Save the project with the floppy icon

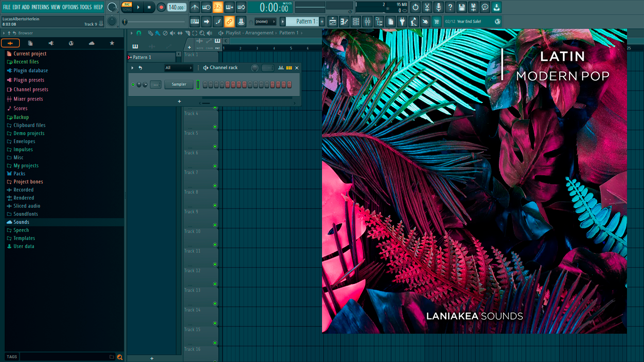point(462,7)
